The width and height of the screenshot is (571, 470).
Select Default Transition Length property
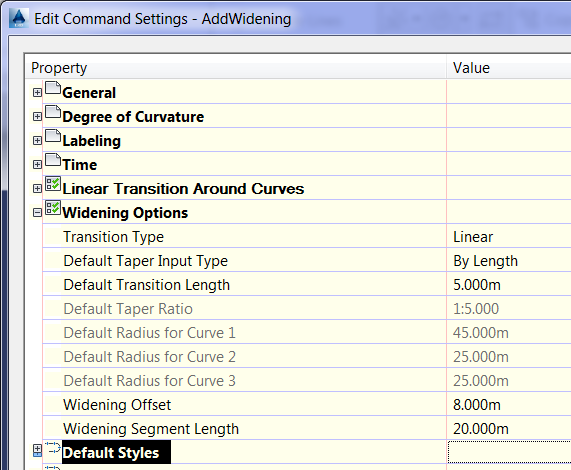[x=146, y=285]
